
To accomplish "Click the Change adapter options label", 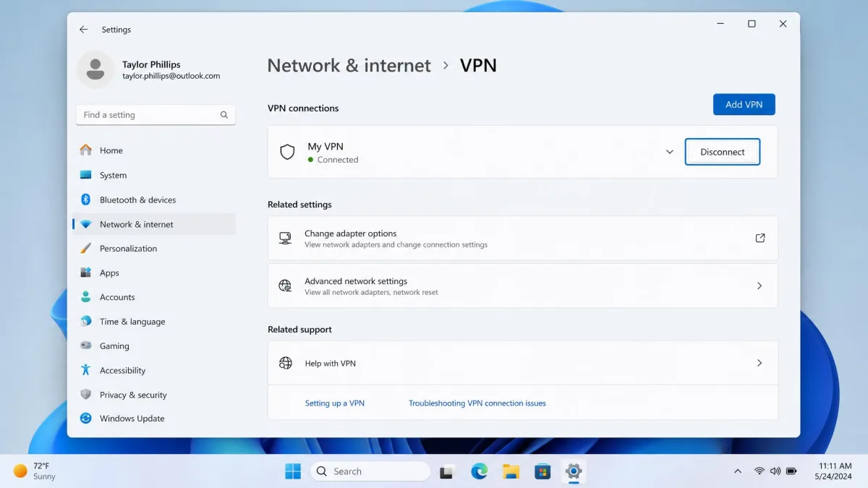I will click(x=351, y=234).
